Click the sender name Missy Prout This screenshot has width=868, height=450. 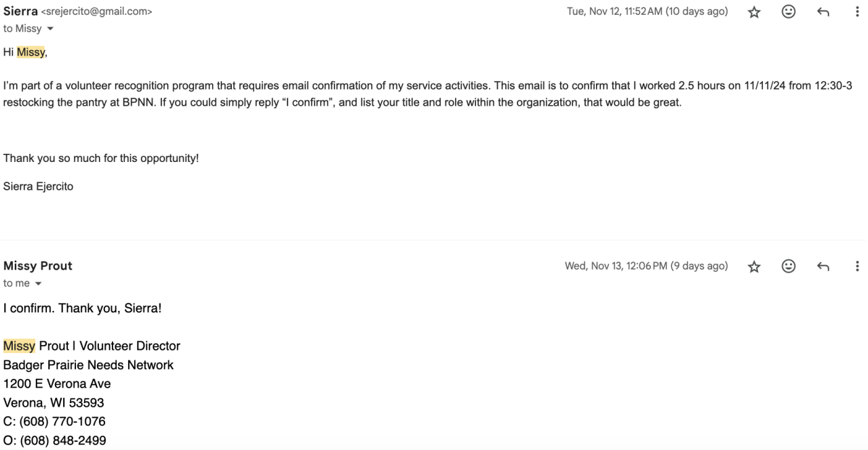click(x=38, y=266)
